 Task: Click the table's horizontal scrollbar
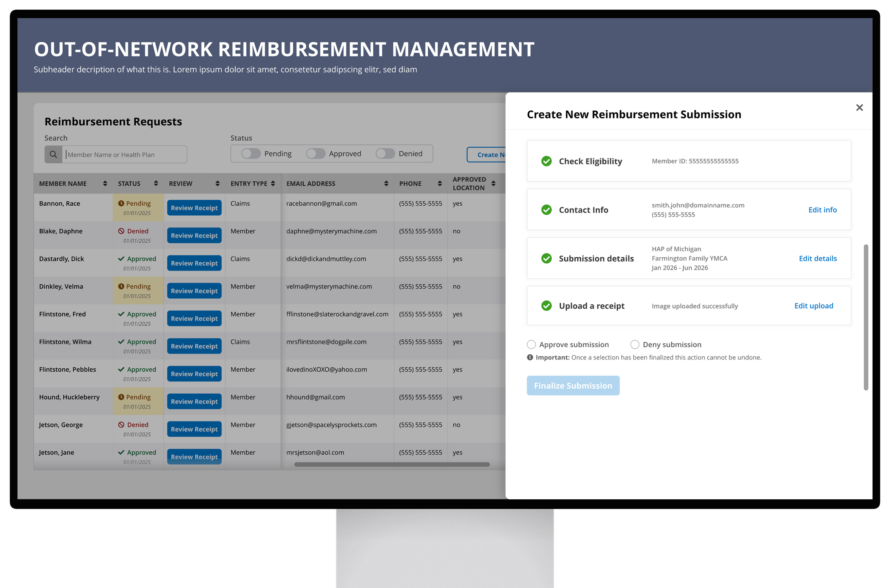[x=392, y=464]
